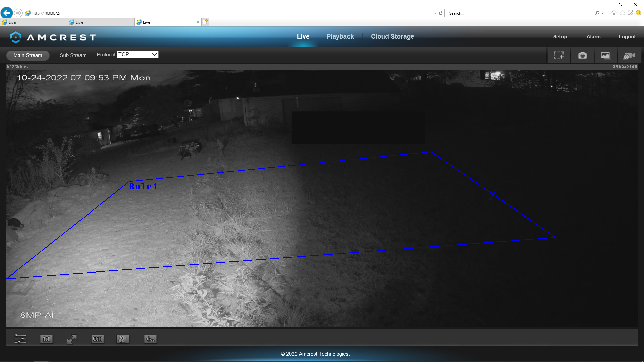Go back with the browser back arrow
This screenshot has width=644, height=362.
point(7,13)
